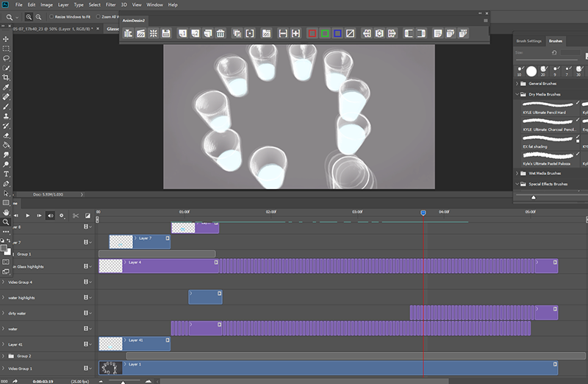588x384 pixels.
Task: Click the AnimDessin2 save icon
Action: coord(166,33)
